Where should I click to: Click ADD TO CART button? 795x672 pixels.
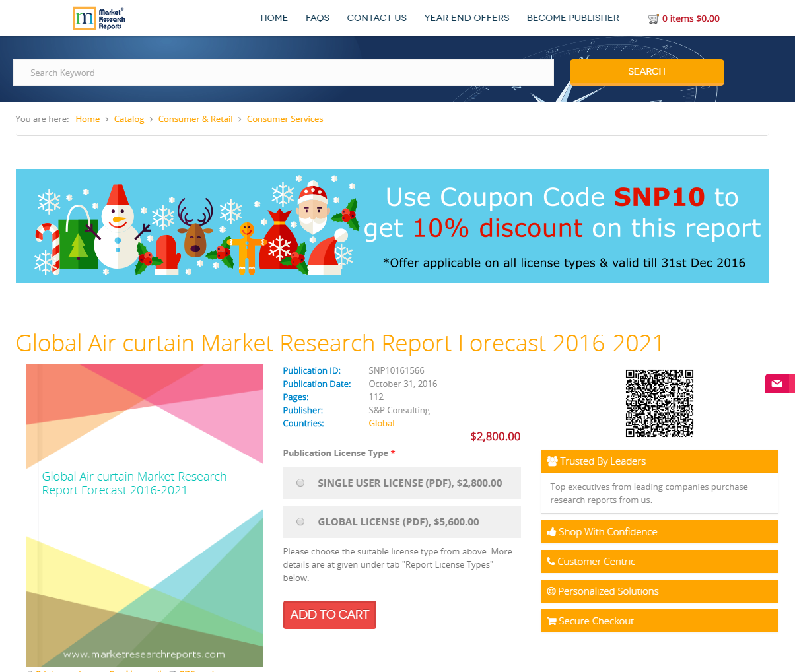coord(329,615)
